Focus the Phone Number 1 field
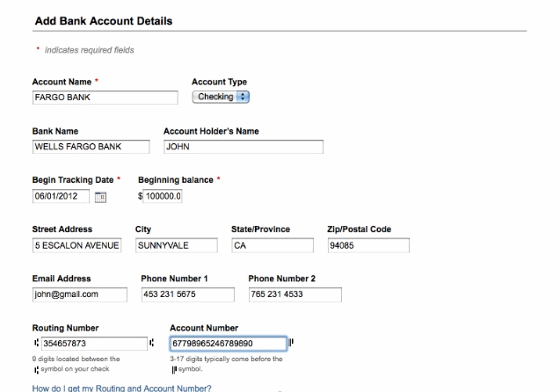This screenshot has height=392, width=560. point(188,294)
